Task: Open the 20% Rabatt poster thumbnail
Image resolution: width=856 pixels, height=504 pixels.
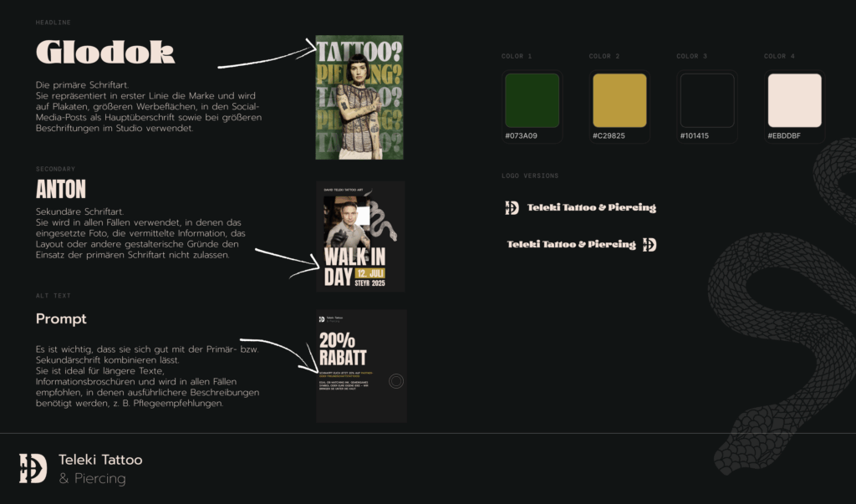Action: click(x=361, y=366)
